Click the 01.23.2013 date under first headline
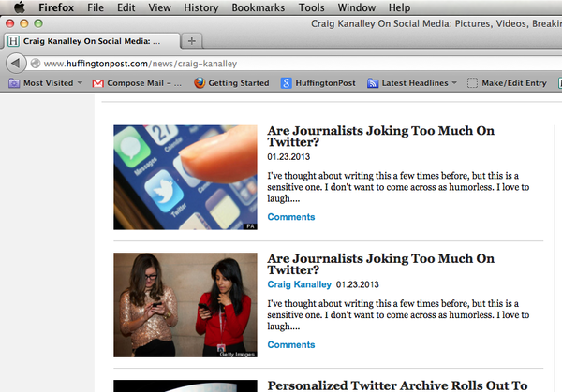This screenshot has height=392, width=562. tap(288, 157)
